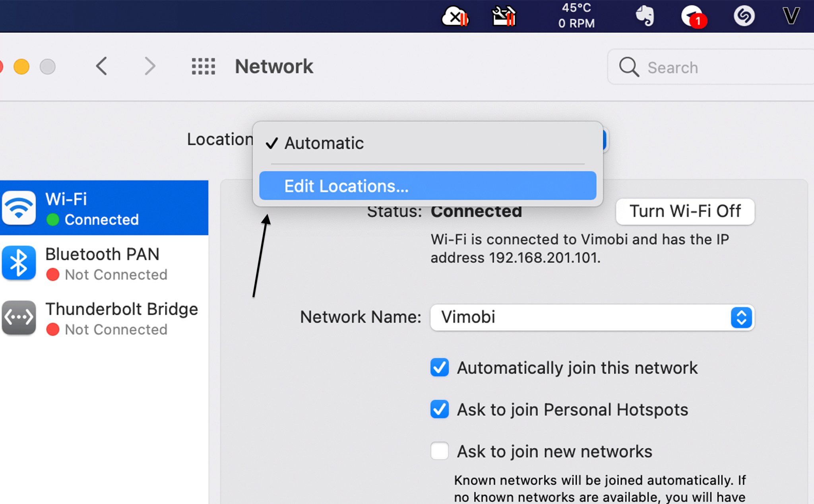
Task: Click the temperature and RPM monitor menu
Action: click(x=576, y=16)
